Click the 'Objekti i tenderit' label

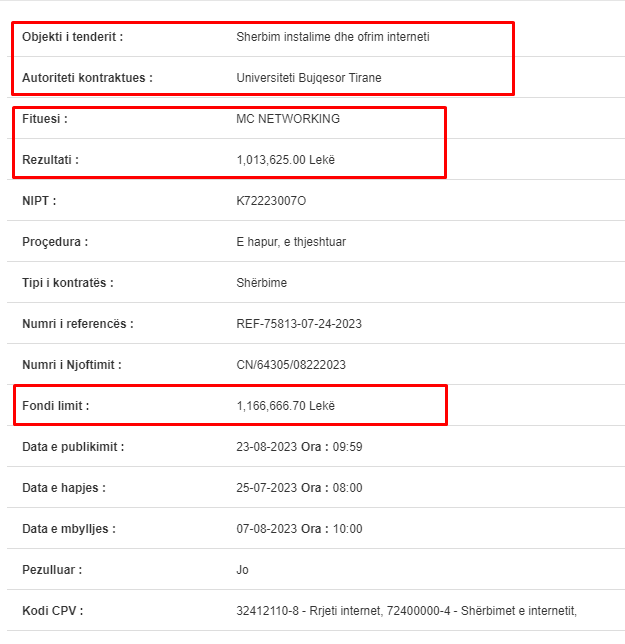point(72,37)
